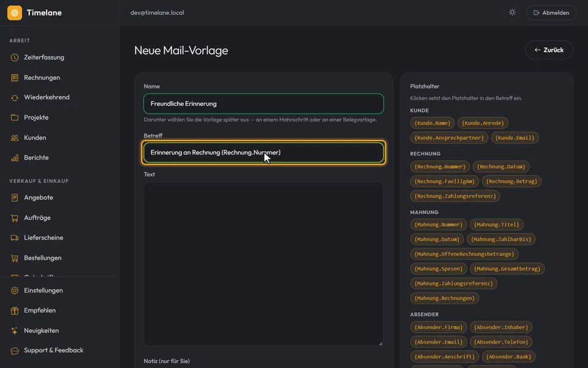This screenshot has width=588, height=368.
Task: Insert the {Mahnung.Titel} placeholder
Action: click(497, 224)
